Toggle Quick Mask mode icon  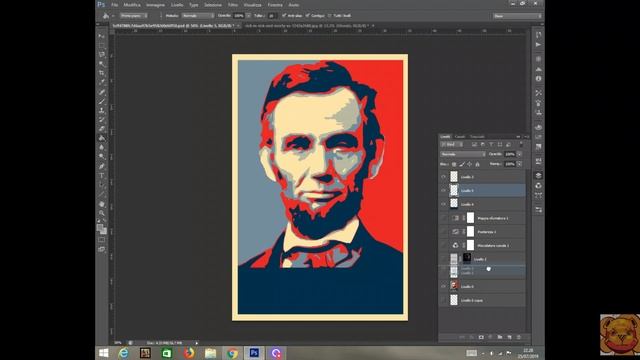pyautogui.click(x=101, y=240)
